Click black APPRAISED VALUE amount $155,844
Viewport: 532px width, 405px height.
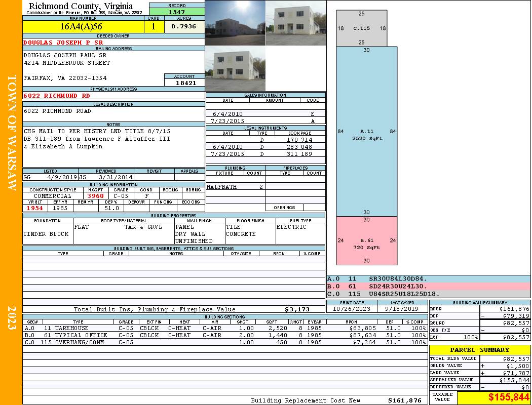click(514, 380)
